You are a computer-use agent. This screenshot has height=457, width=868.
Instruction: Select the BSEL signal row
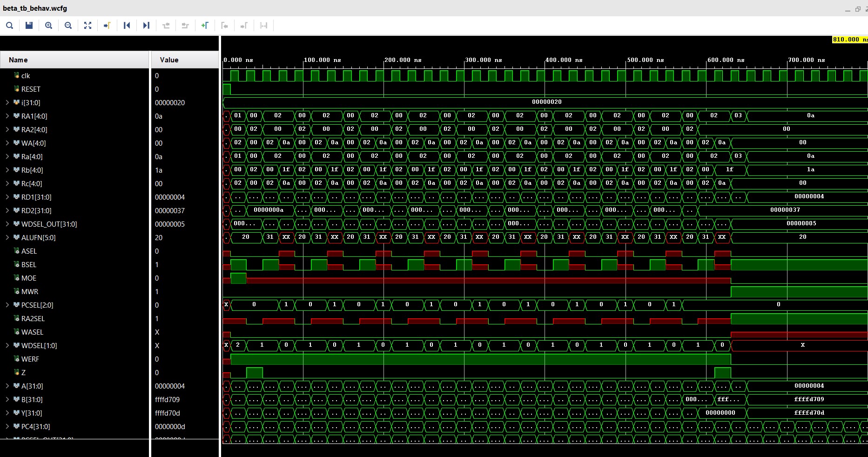pos(74,264)
